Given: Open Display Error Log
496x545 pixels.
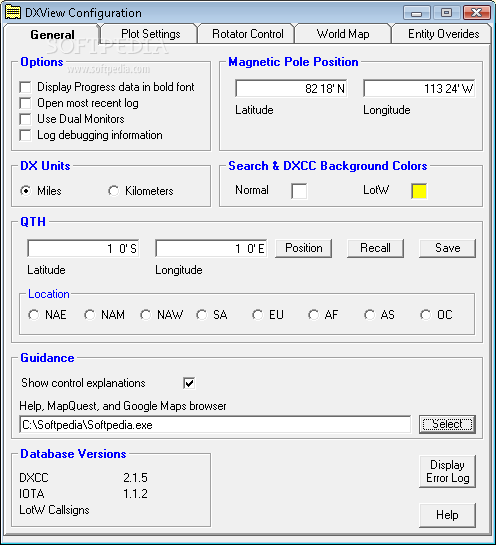Looking at the screenshot, I should point(447,471).
